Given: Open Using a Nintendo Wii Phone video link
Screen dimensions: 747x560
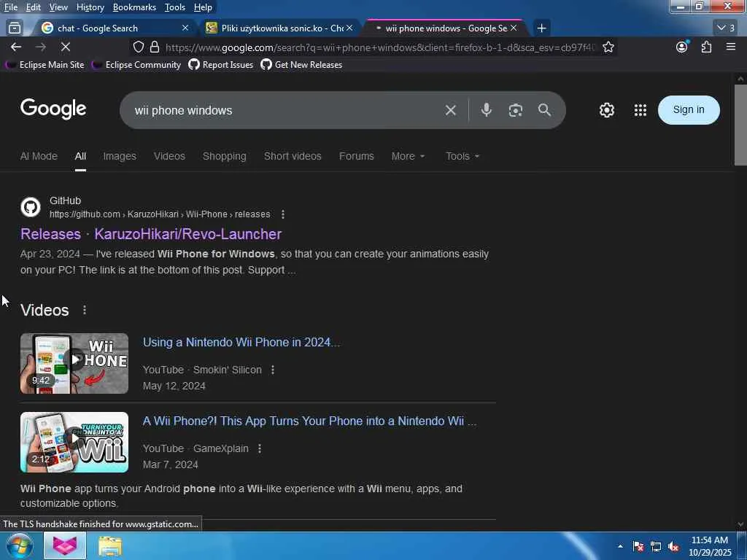Looking at the screenshot, I should (241, 343).
